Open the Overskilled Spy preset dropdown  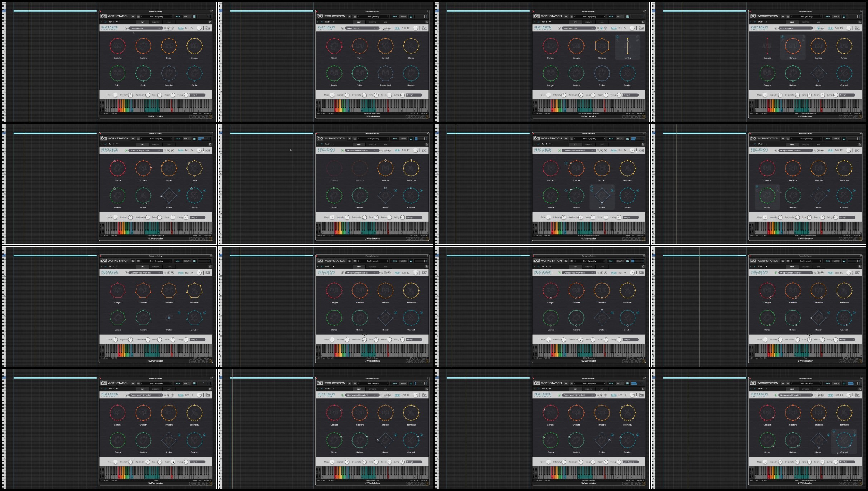pyautogui.click(x=146, y=28)
